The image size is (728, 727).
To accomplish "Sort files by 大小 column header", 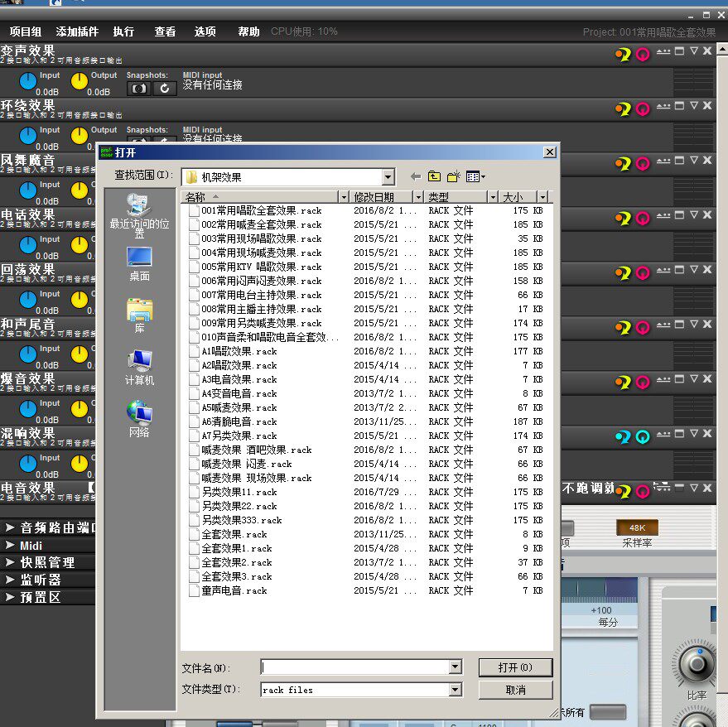I will (518, 197).
